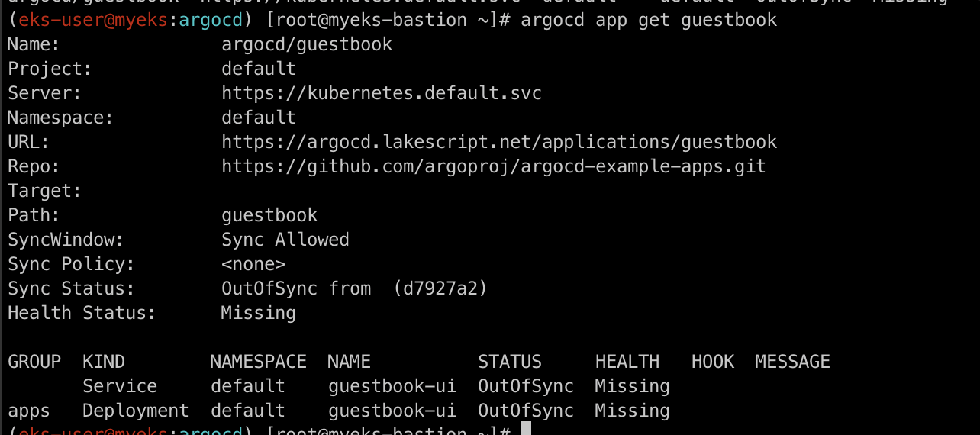Click 'Missing' in the Deployment row

pyautogui.click(x=633, y=411)
